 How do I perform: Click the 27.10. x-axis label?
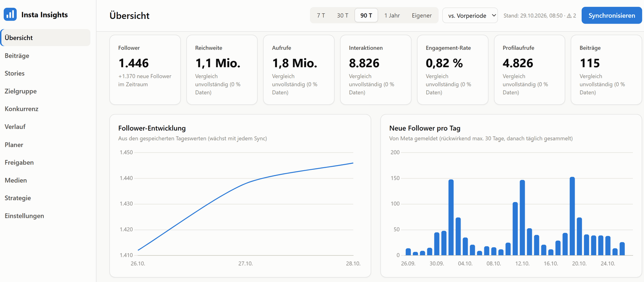click(x=245, y=264)
